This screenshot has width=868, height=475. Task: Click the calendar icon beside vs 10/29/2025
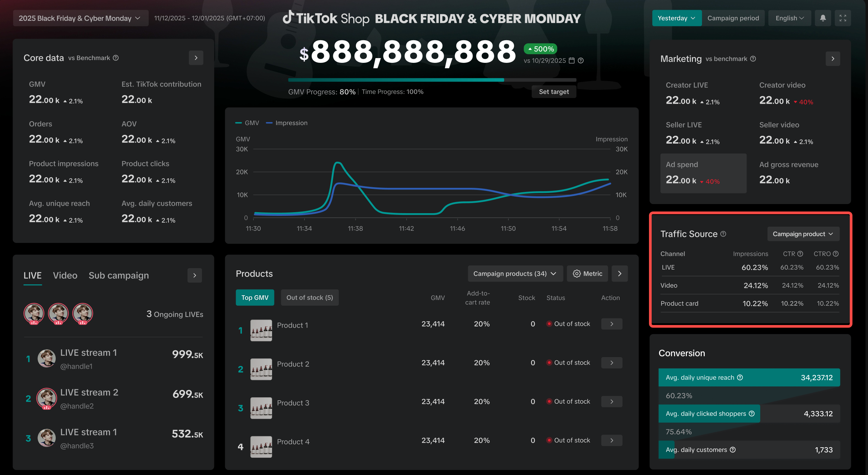click(572, 60)
